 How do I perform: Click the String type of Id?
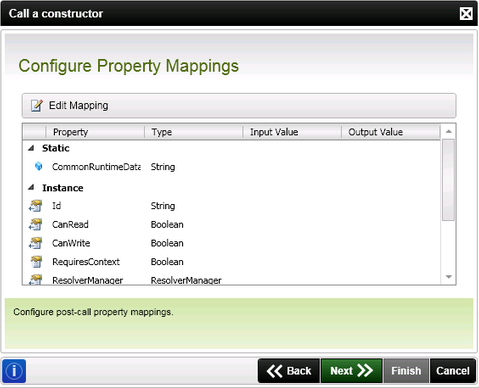click(163, 206)
